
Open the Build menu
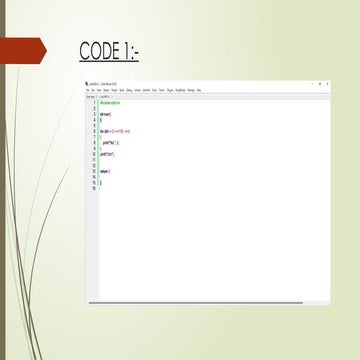[121, 90]
